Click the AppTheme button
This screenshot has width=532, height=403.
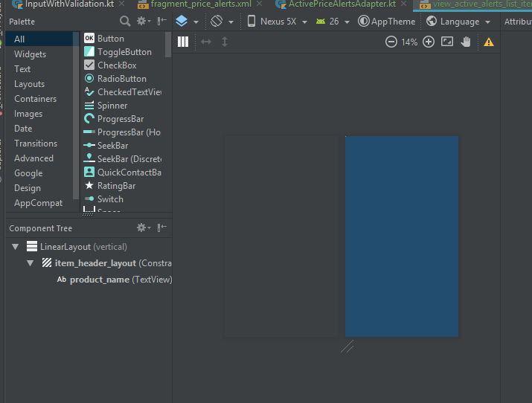pyautogui.click(x=387, y=22)
